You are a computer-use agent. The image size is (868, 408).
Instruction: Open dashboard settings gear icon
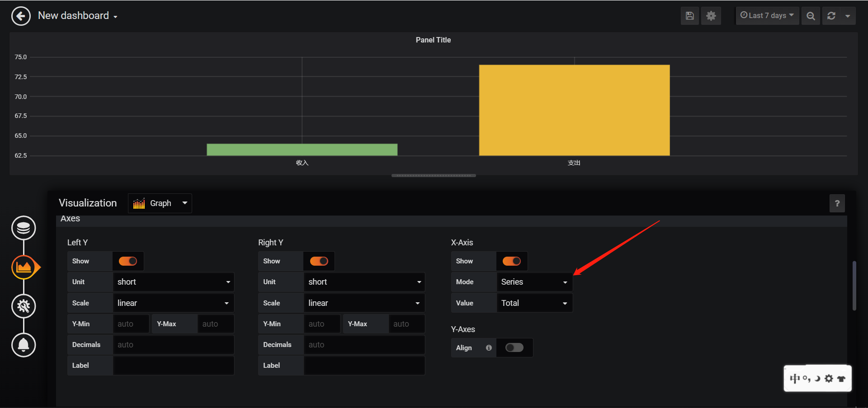pos(711,16)
